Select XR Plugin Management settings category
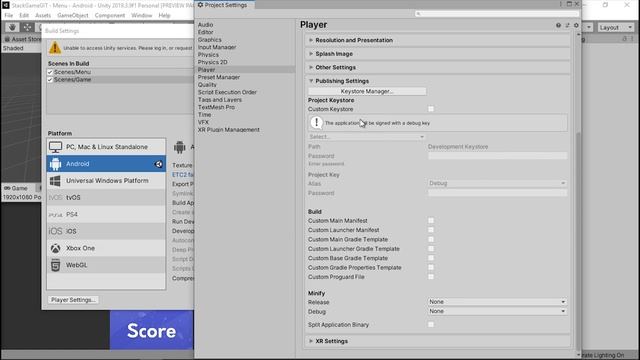This screenshot has height=360, width=640. (229, 129)
